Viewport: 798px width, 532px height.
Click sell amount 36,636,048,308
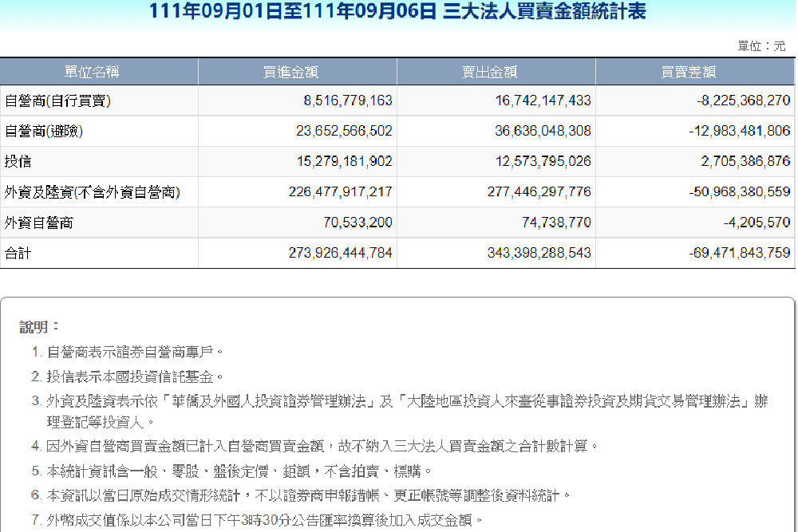pos(543,131)
